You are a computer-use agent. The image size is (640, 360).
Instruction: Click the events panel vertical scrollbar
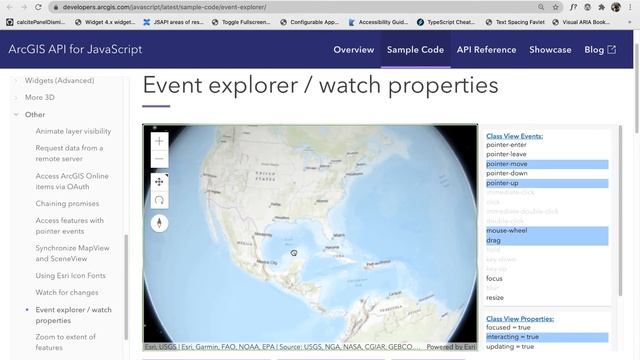point(620,210)
